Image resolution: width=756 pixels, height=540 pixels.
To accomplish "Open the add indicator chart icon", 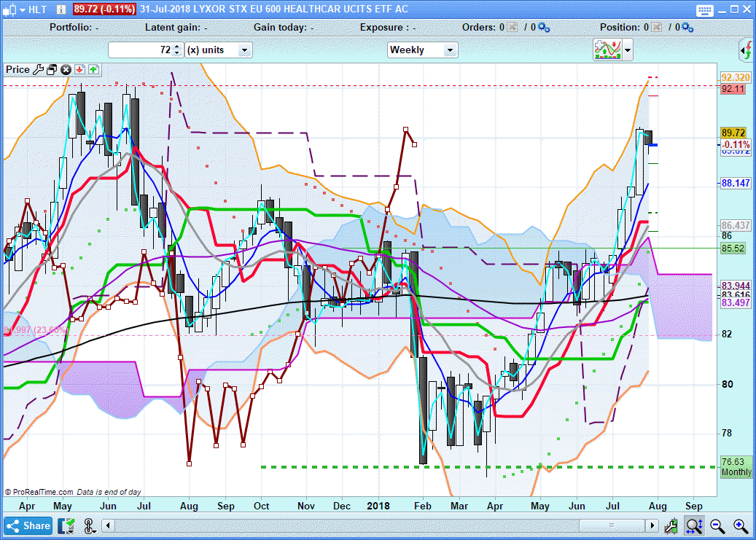I will pyautogui.click(x=607, y=50).
